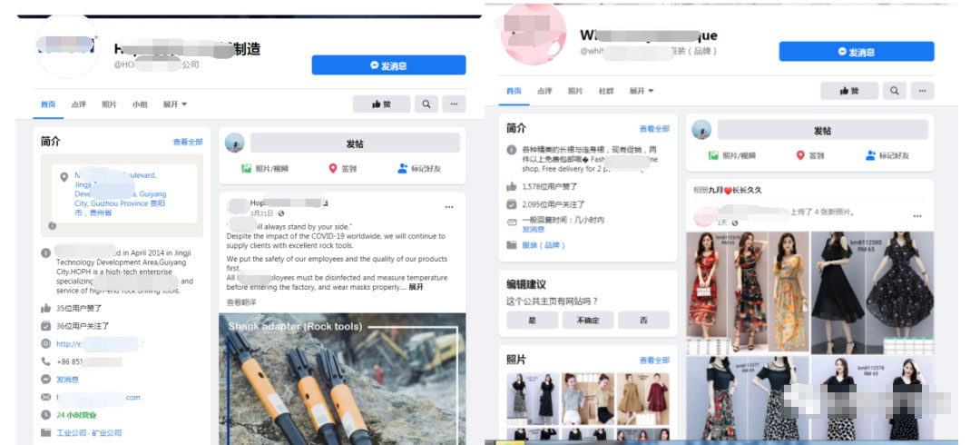Open the right page's 社群 tab
980x445 pixels.
pyautogui.click(x=606, y=91)
